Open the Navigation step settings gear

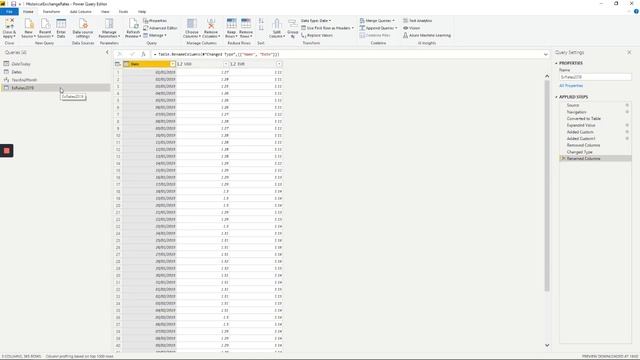point(627,112)
